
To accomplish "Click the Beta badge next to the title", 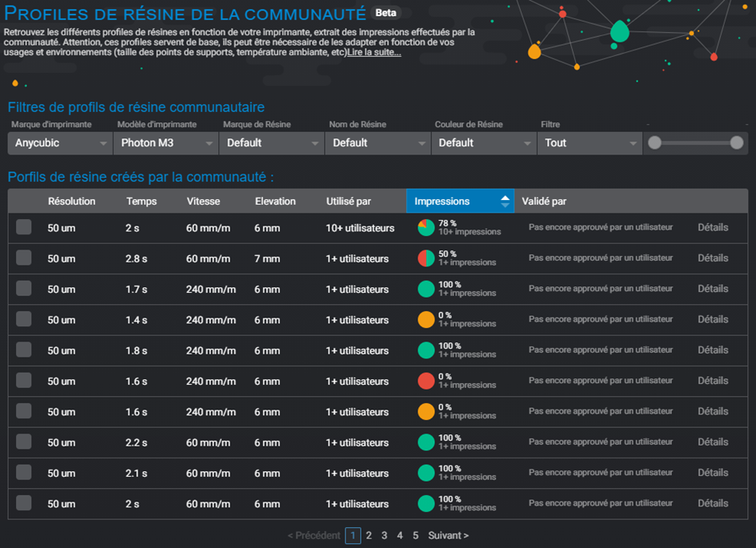I will [x=386, y=13].
